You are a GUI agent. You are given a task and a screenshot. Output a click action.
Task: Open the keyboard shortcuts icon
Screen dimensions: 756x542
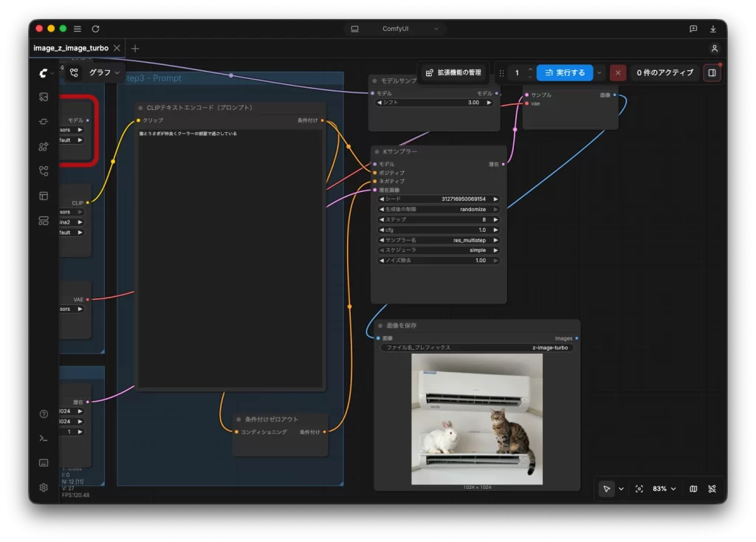pyautogui.click(x=44, y=463)
